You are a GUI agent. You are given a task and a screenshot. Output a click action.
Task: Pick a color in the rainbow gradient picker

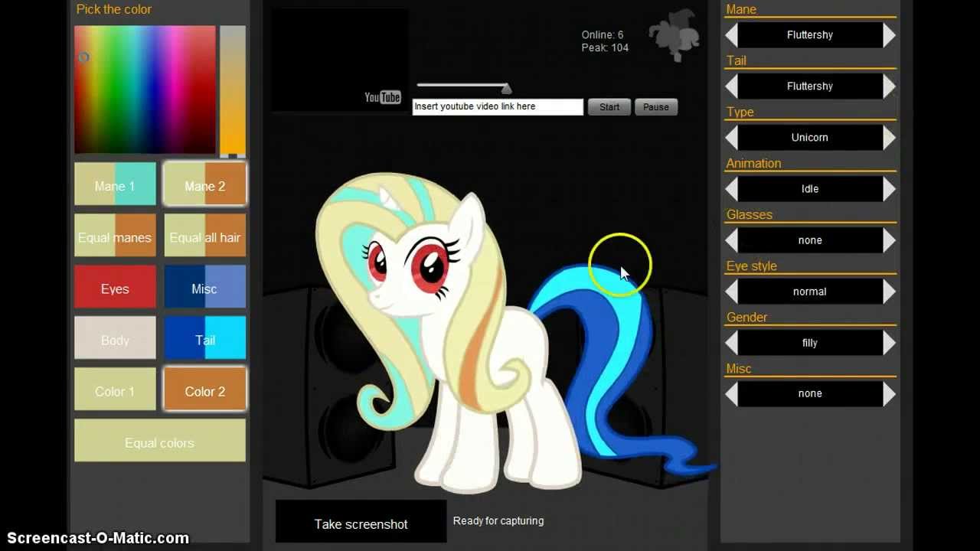[x=145, y=90]
